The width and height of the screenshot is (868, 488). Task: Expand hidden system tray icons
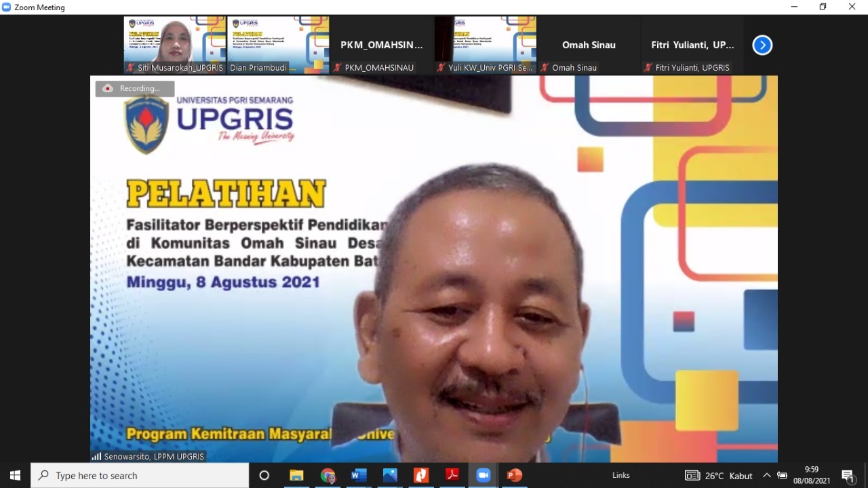[766, 475]
